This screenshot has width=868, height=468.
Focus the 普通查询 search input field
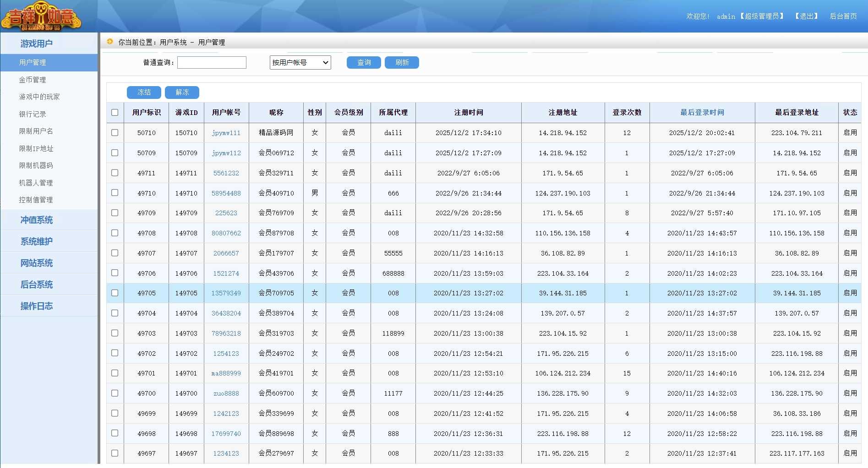tap(212, 63)
